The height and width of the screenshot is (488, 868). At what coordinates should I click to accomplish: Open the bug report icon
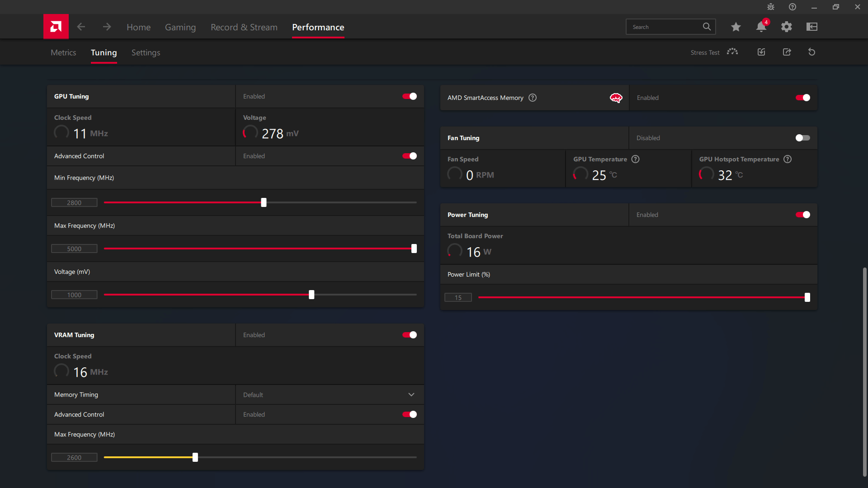pyautogui.click(x=771, y=7)
